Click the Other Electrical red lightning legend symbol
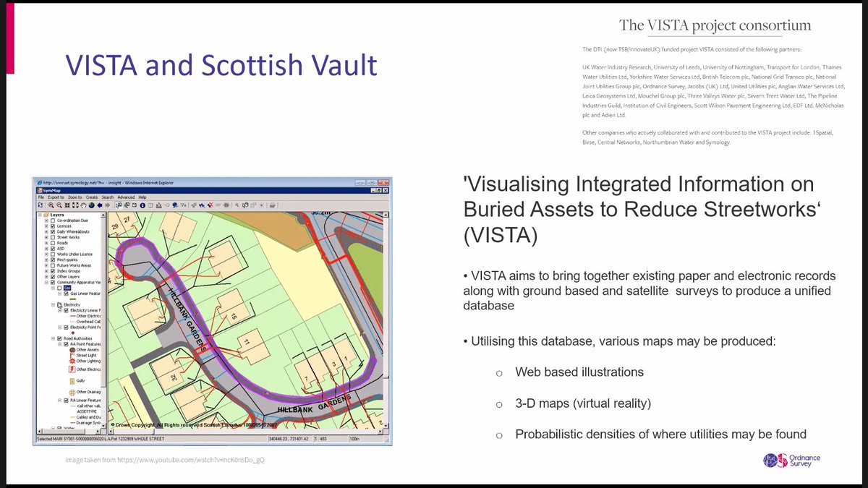Screen dimensions: 868x488 click(72, 369)
